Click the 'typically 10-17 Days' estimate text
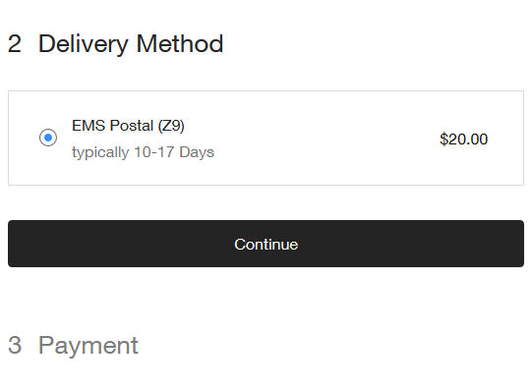 coord(143,152)
